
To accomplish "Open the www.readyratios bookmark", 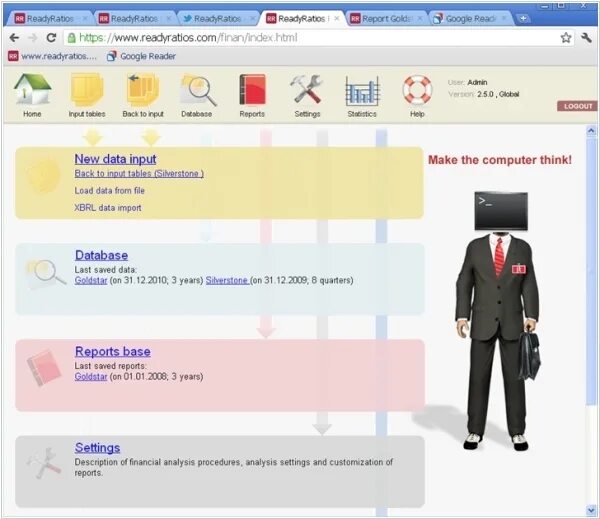I will pyautogui.click(x=53, y=56).
